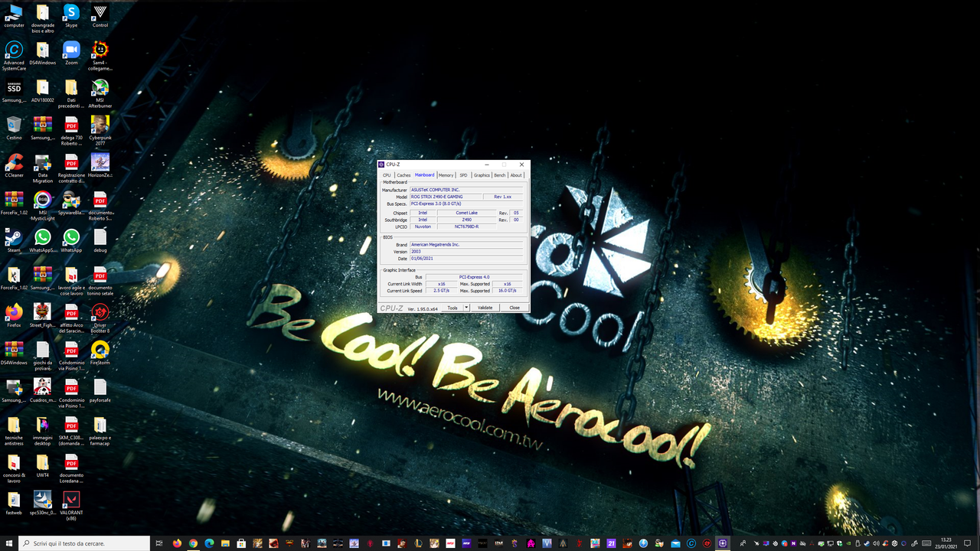
Task: Click the ASUSTeK COMPUTER INC. manufacturer field
Action: [467, 190]
